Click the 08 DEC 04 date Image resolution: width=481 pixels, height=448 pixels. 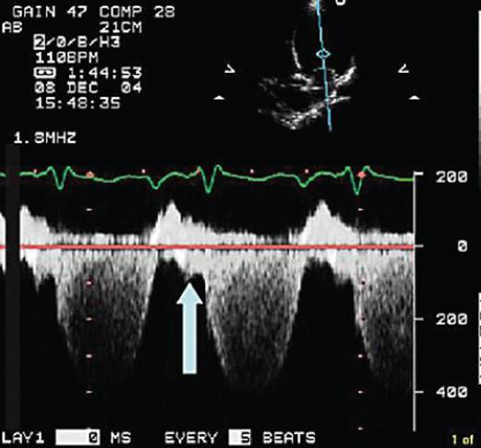(x=88, y=88)
